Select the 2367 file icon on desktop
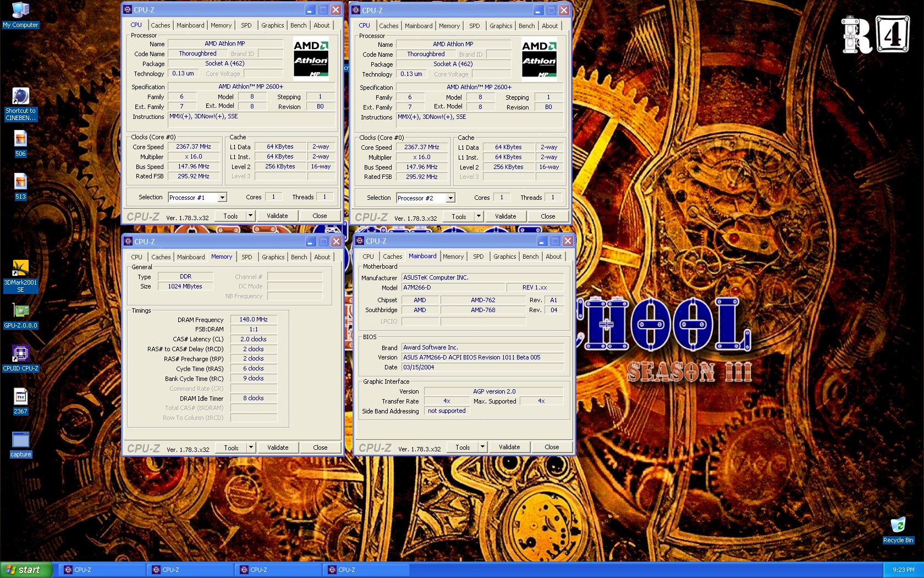The width and height of the screenshot is (924, 578). [x=20, y=401]
